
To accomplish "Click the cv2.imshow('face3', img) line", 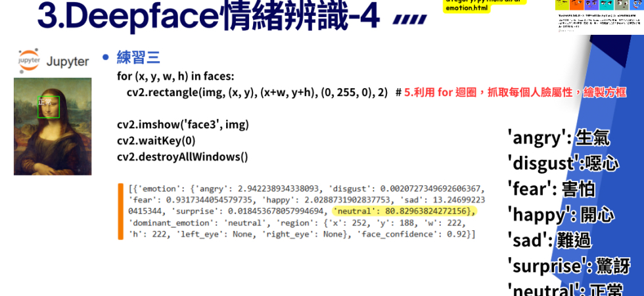I will [x=183, y=124].
